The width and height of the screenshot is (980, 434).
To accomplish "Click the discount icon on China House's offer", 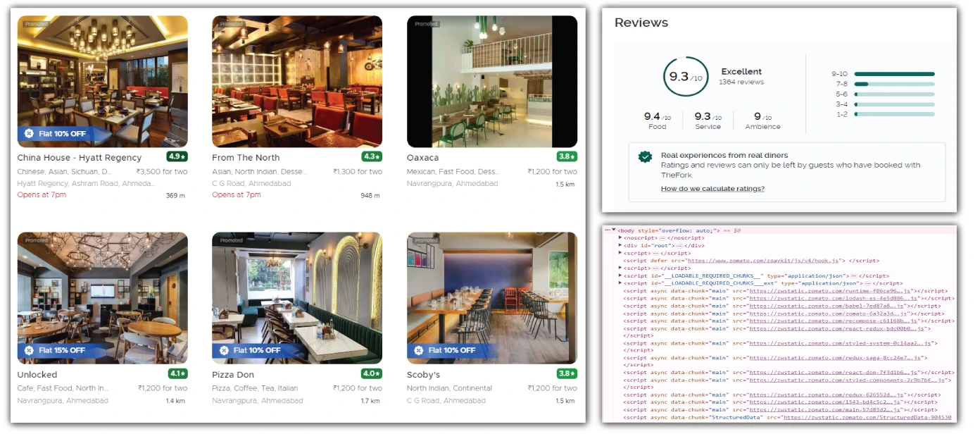I will coord(29,133).
